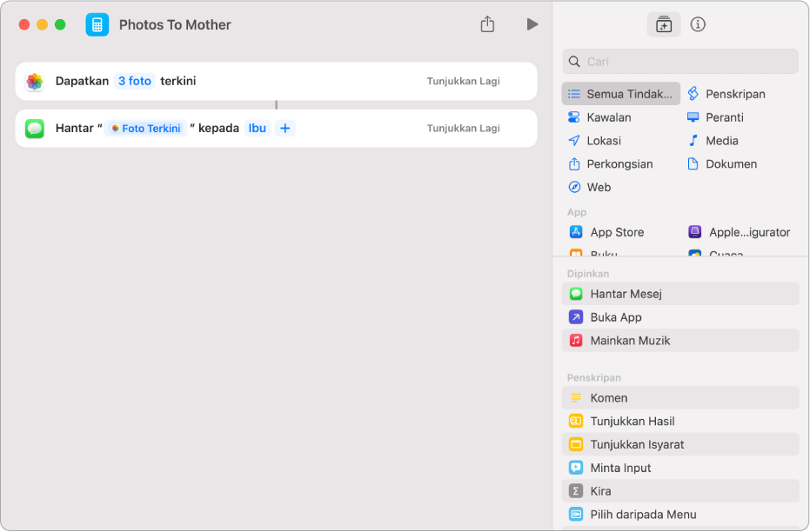Viewport: 810px width, 532px height.
Task: Click the Ibu recipient token
Action: (258, 128)
